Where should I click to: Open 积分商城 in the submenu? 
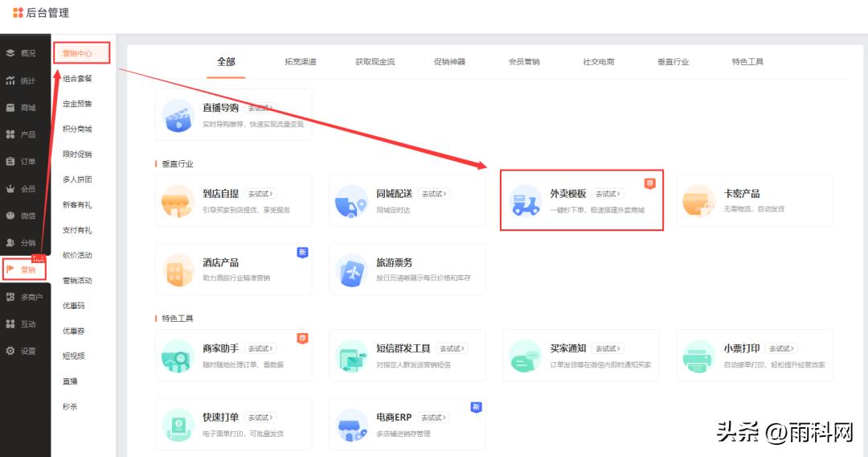[x=77, y=129]
